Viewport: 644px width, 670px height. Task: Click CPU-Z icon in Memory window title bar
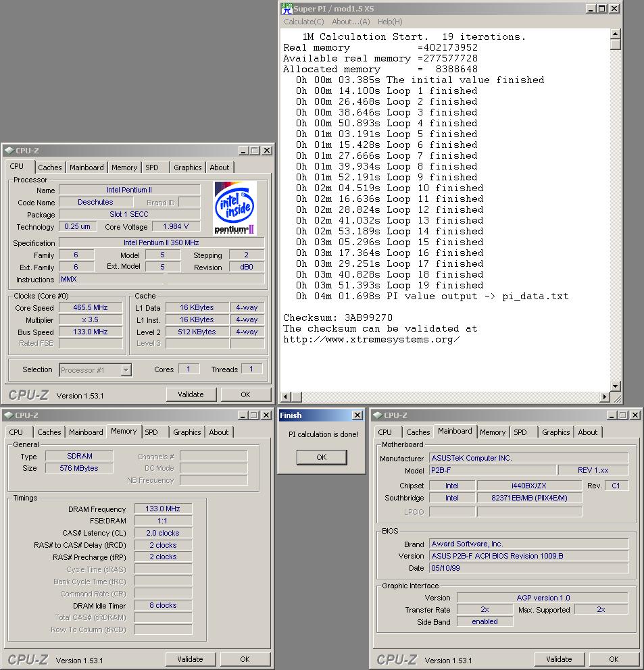click(x=9, y=415)
